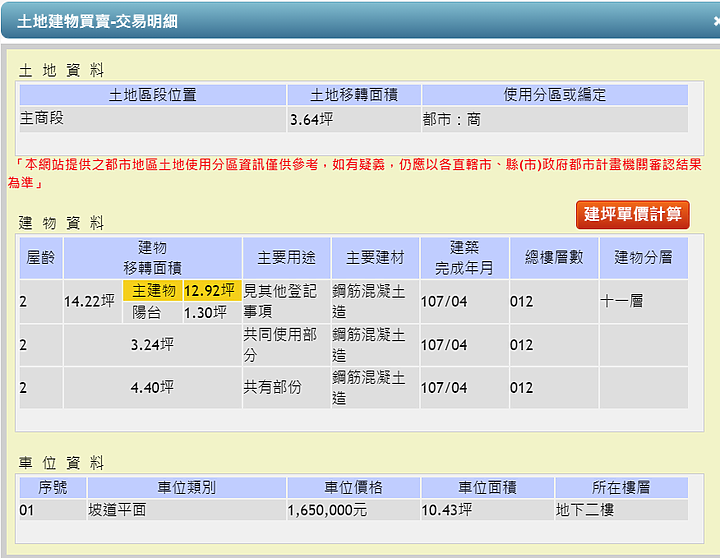Click the 十一層 floor cell
This screenshot has width=720, height=558.
click(644, 301)
